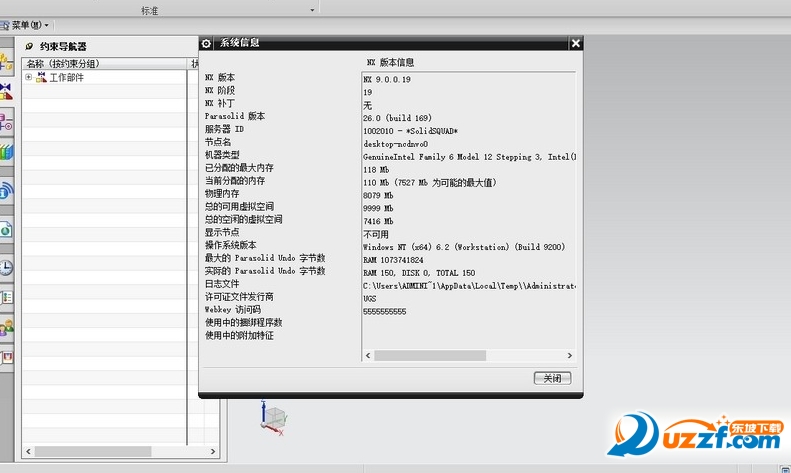Select the node name 'desktop-ncdnvo0'

coord(396,144)
